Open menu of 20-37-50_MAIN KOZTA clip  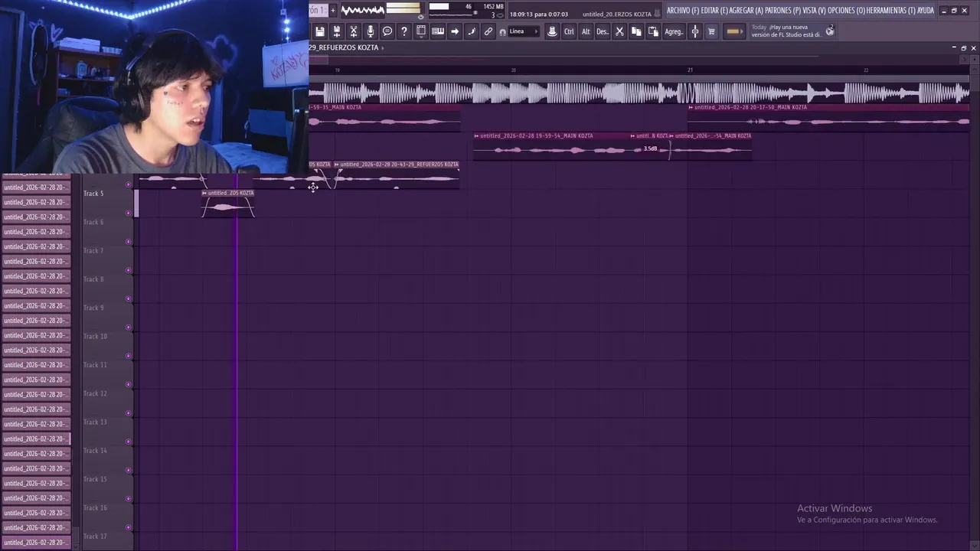[x=691, y=107]
